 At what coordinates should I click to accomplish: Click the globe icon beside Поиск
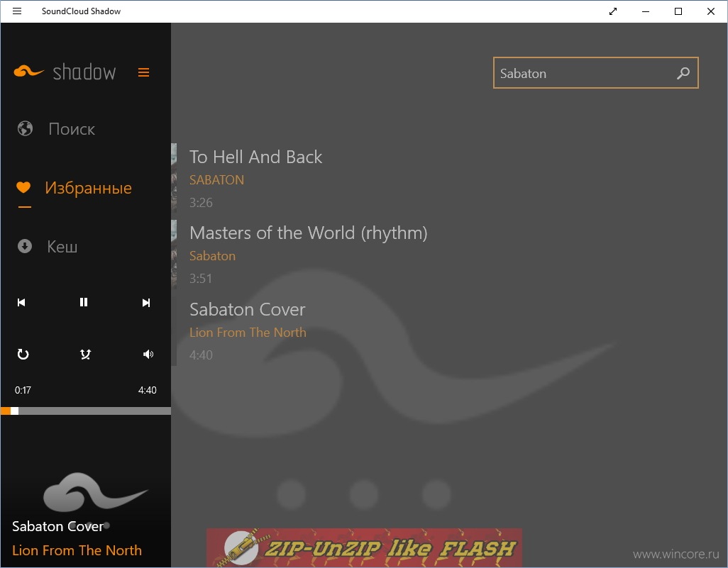point(25,128)
